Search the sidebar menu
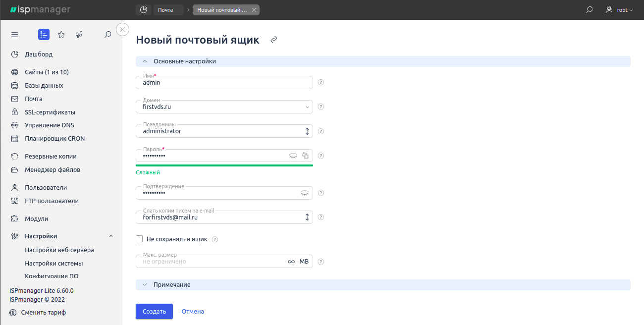This screenshot has width=644, height=325. point(108,35)
